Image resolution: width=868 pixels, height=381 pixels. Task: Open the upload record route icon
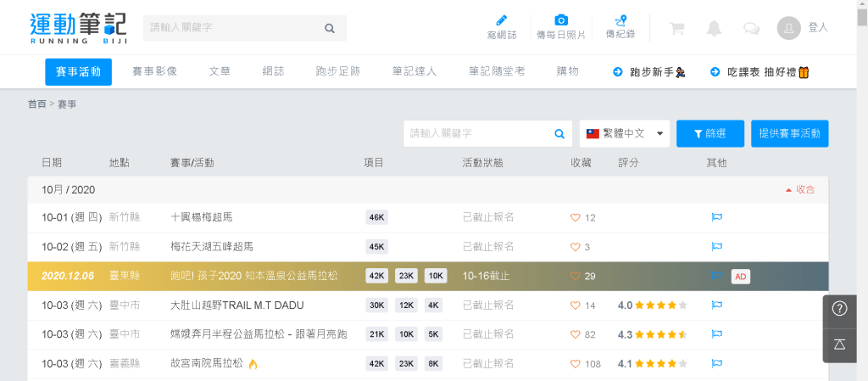click(x=620, y=20)
